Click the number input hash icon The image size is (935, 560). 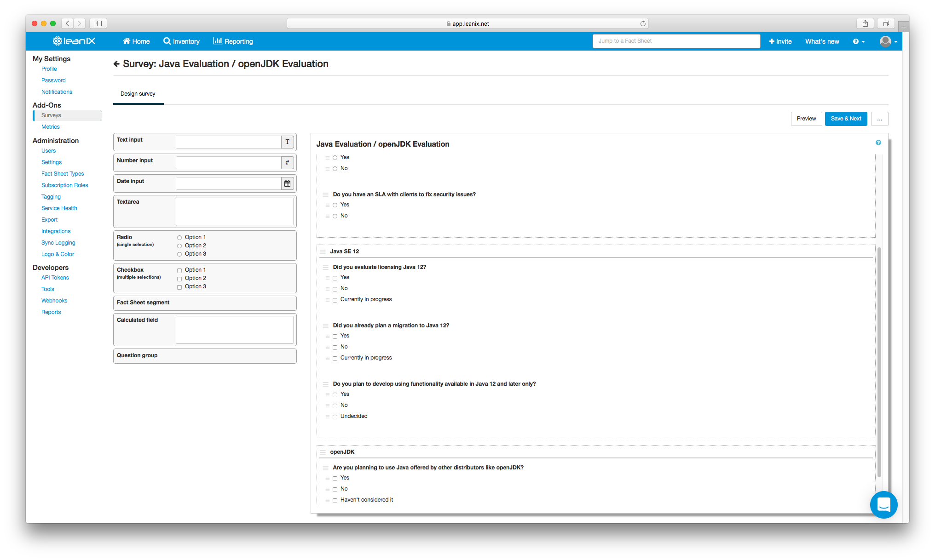(x=288, y=162)
